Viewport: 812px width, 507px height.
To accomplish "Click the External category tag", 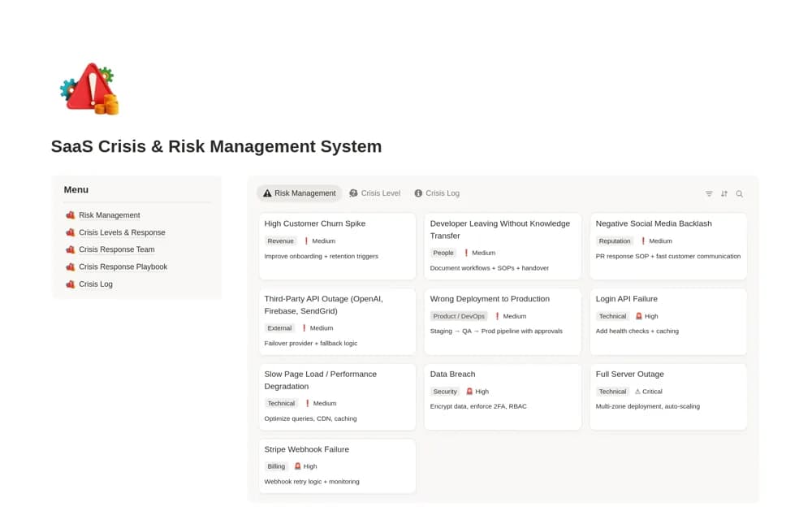I will coord(279,328).
